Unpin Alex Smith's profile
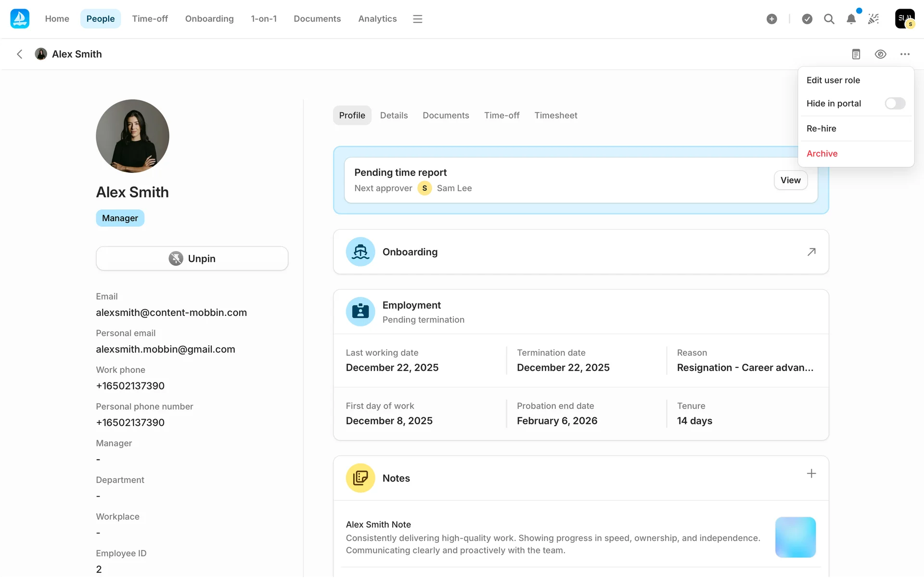The width and height of the screenshot is (924, 578). (x=192, y=259)
